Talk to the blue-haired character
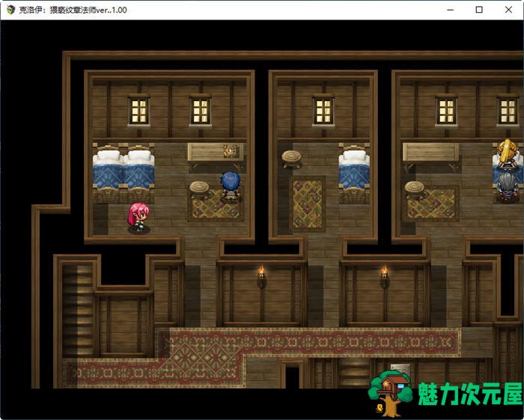Image resolution: width=524 pixels, height=420 pixels. coord(230,186)
